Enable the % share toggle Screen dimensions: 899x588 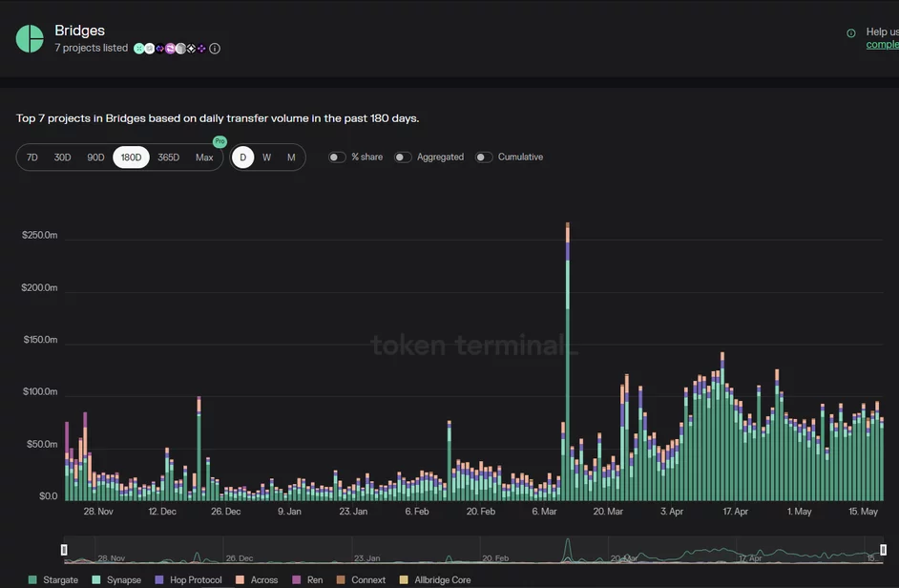coord(337,157)
